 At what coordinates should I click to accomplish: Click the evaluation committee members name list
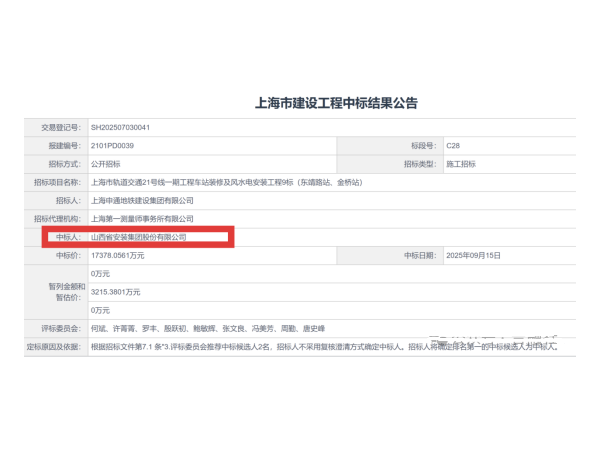coord(206,328)
